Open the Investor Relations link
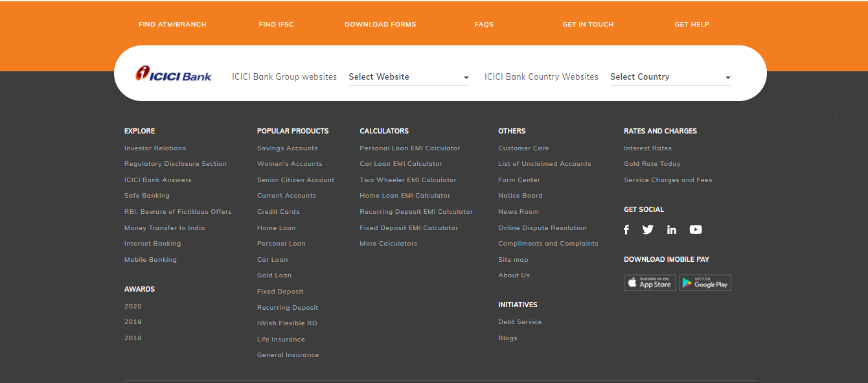The width and height of the screenshot is (868, 383). click(155, 148)
